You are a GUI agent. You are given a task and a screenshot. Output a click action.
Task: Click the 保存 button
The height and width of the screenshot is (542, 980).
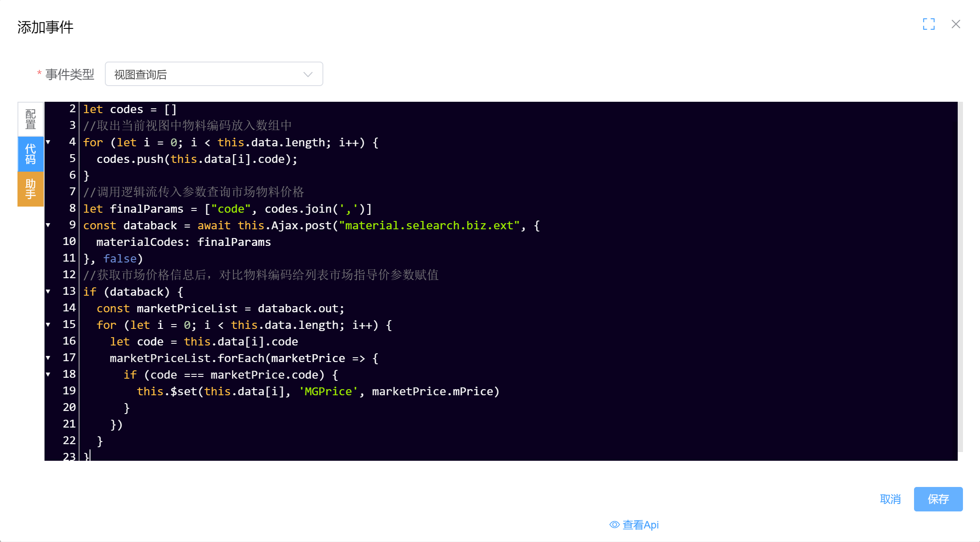(938, 499)
